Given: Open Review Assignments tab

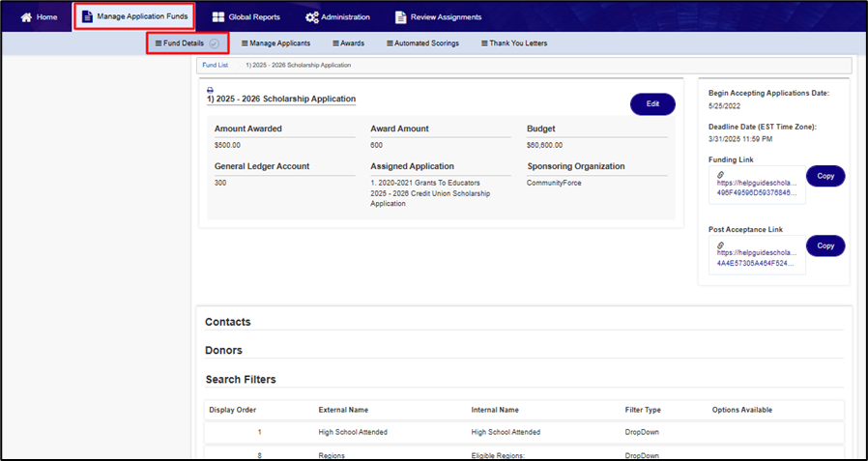Looking at the screenshot, I should click(438, 17).
